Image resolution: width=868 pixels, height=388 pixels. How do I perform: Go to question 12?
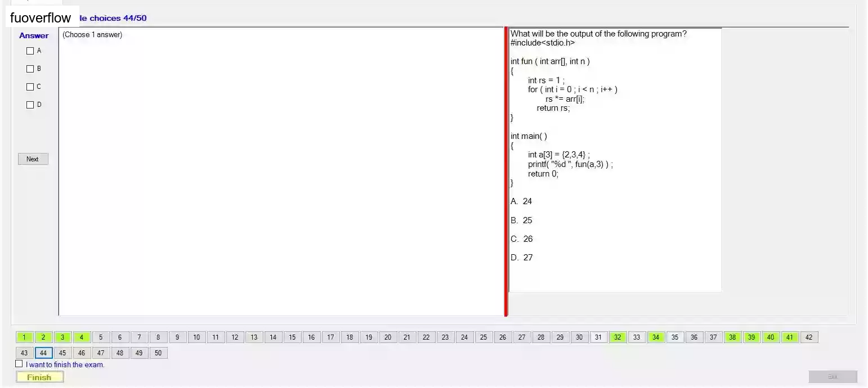point(235,337)
